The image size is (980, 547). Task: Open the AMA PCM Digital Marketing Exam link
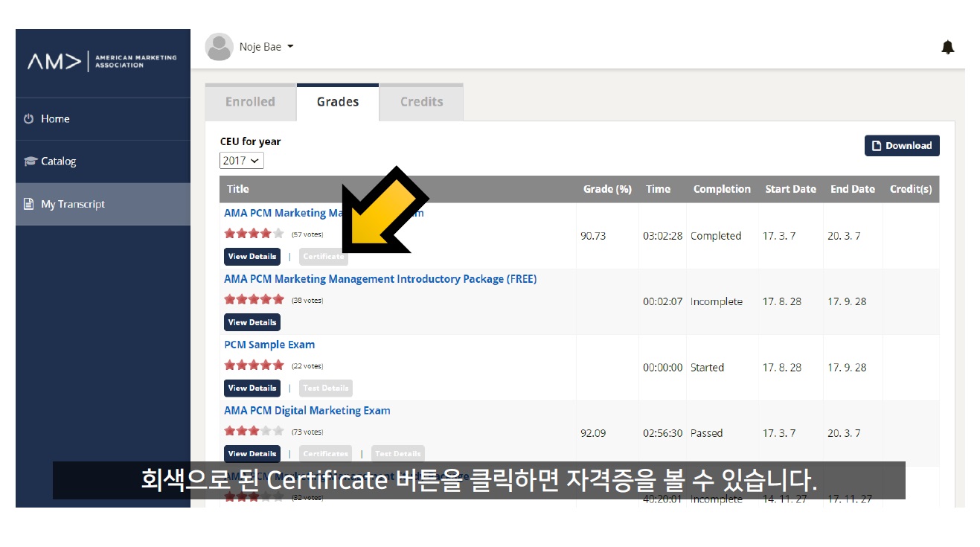(307, 411)
